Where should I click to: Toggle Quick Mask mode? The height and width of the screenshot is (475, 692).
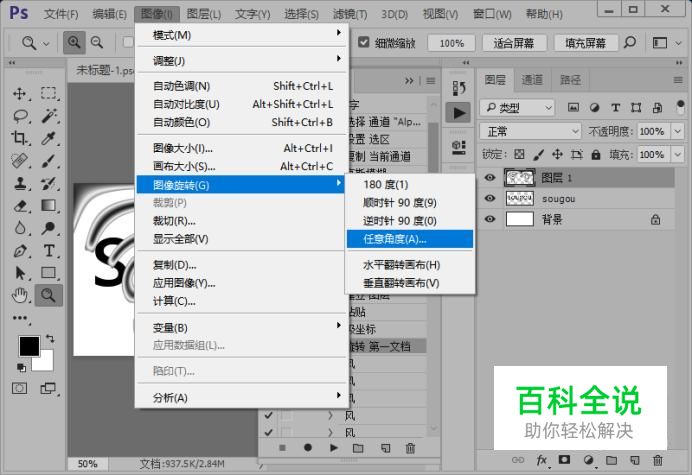click(19, 388)
